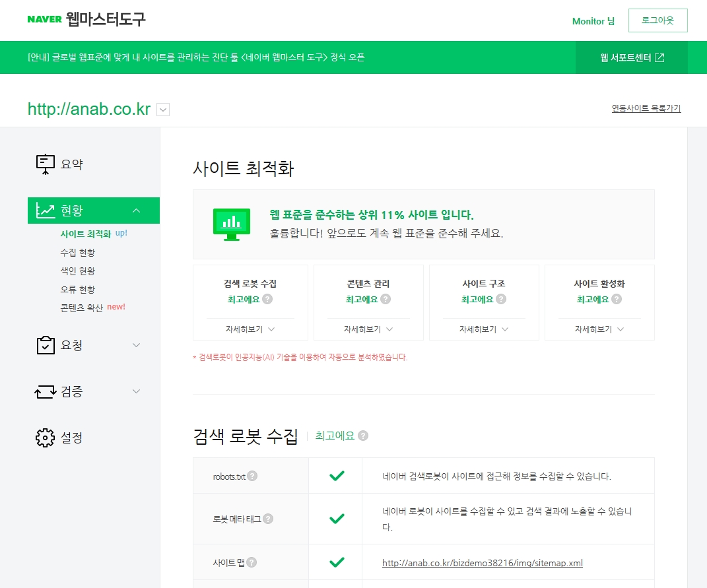Viewport: 707px width, 588px height.
Task: Expand 자세히보기 under 콘텐츠 관리
Action: click(x=368, y=329)
